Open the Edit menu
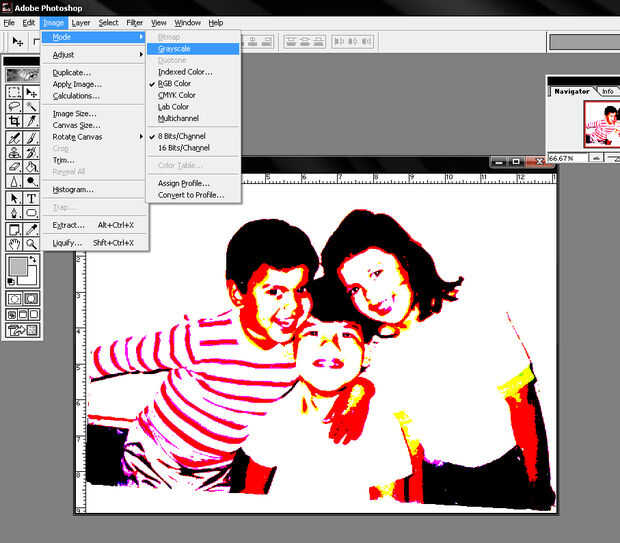Viewport: 620px width, 543px height. click(28, 23)
